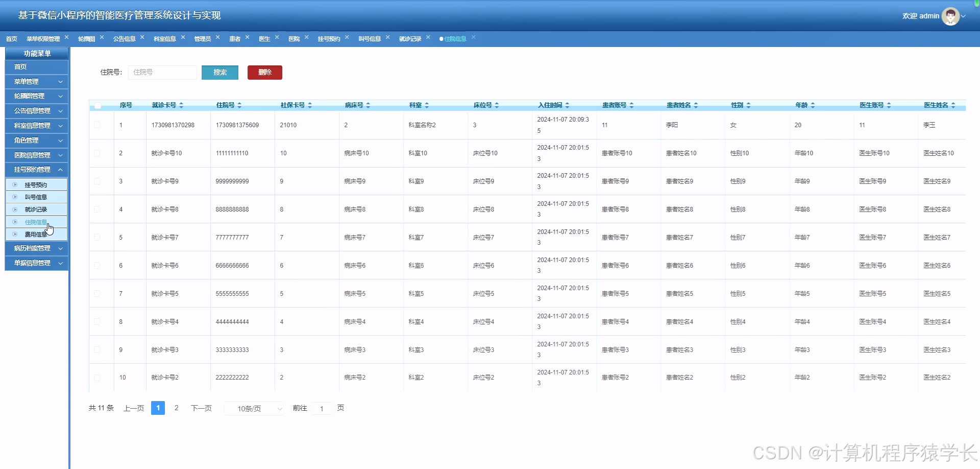Close the active 住院信息 tab
Viewport: 980px width, 469px height.
pyautogui.click(x=473, y=37)
